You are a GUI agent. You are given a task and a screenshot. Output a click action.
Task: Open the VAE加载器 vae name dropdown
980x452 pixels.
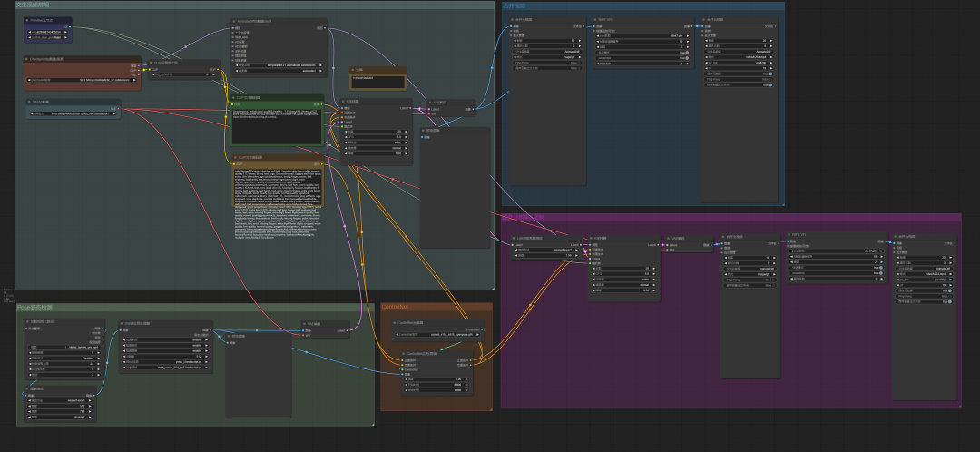pyautogui.click(x=73, y=113)
